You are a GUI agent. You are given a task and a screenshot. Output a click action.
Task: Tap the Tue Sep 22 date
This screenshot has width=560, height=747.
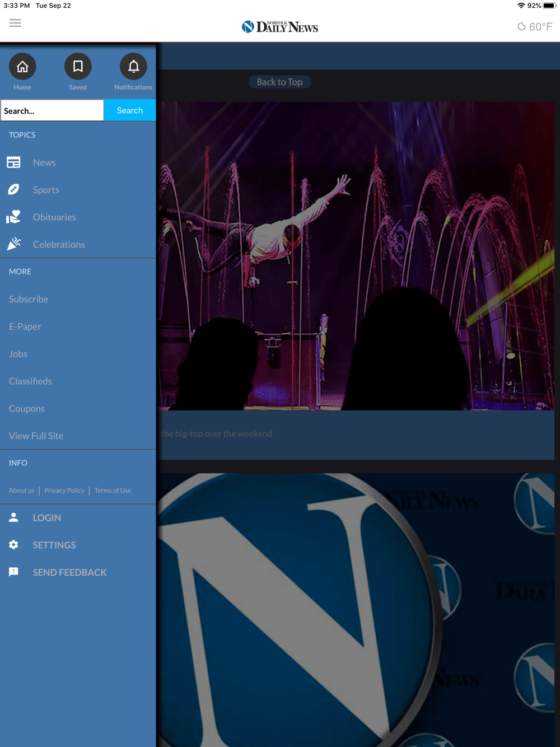tap(53, 6)
